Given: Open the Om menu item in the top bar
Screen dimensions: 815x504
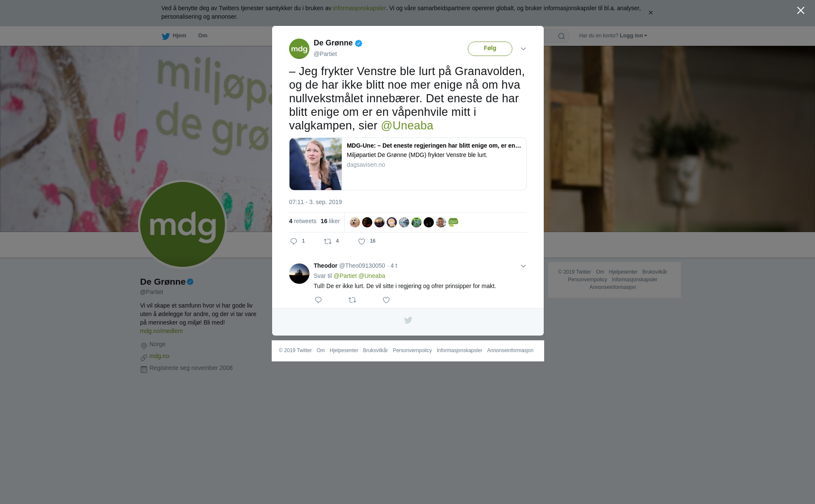Looking at the screenshot, I should (202, 36).
